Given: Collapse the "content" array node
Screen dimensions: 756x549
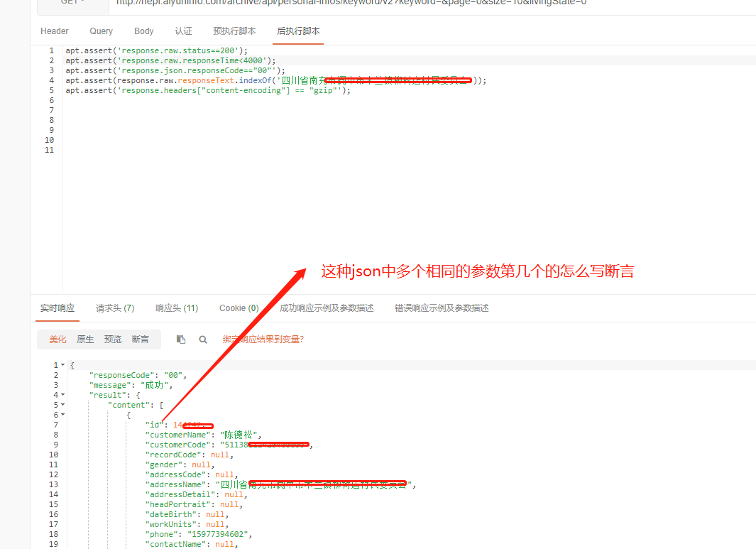Looking at the screenshot, I should [x=62, y=406].
